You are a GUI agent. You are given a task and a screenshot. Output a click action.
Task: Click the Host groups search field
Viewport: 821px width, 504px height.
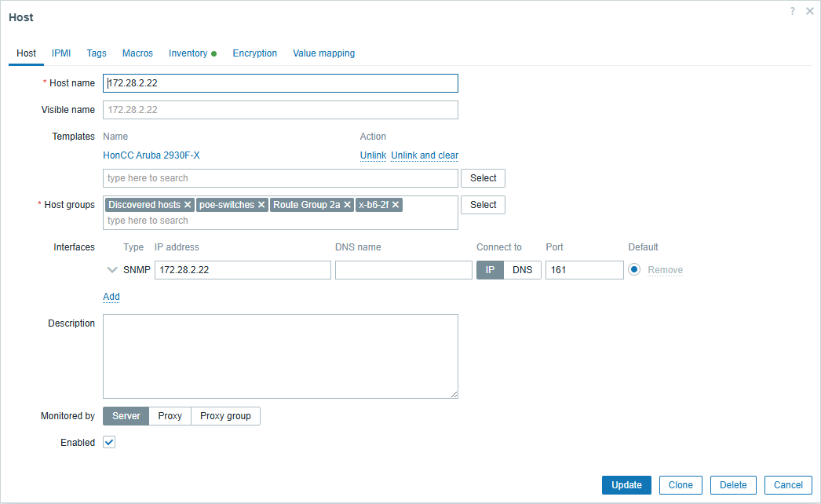point(281,221)
